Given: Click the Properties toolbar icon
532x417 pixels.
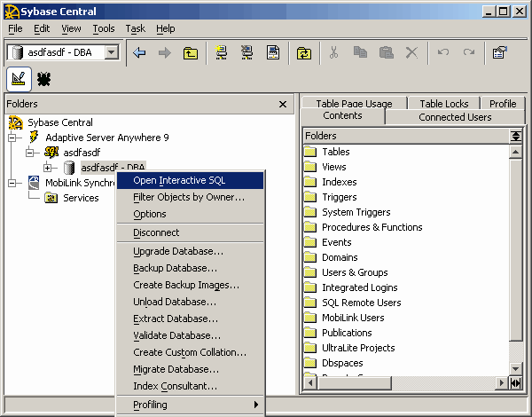Looking at the screenshot, I should click(x=500, y=52).
